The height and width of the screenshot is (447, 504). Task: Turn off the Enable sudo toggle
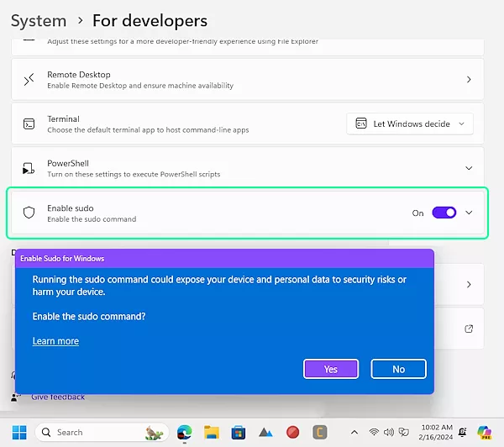444,213
